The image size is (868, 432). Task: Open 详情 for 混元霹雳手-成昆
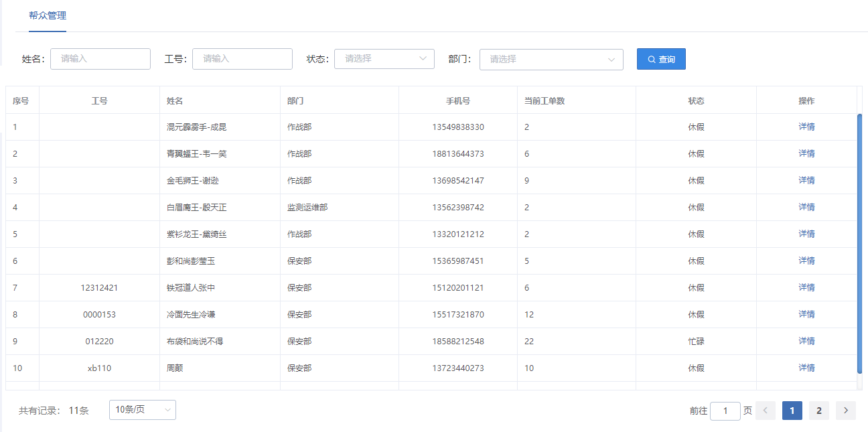point(806,127)
